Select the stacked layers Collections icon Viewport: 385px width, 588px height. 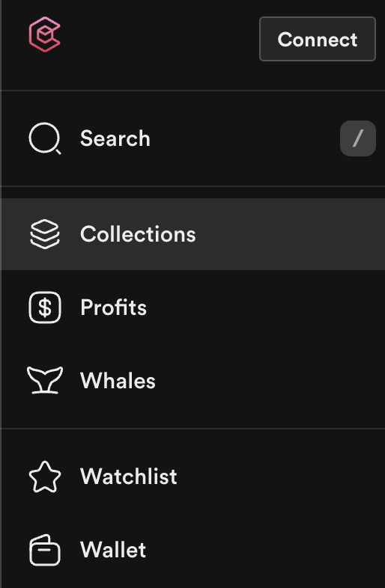coord(45,234)
